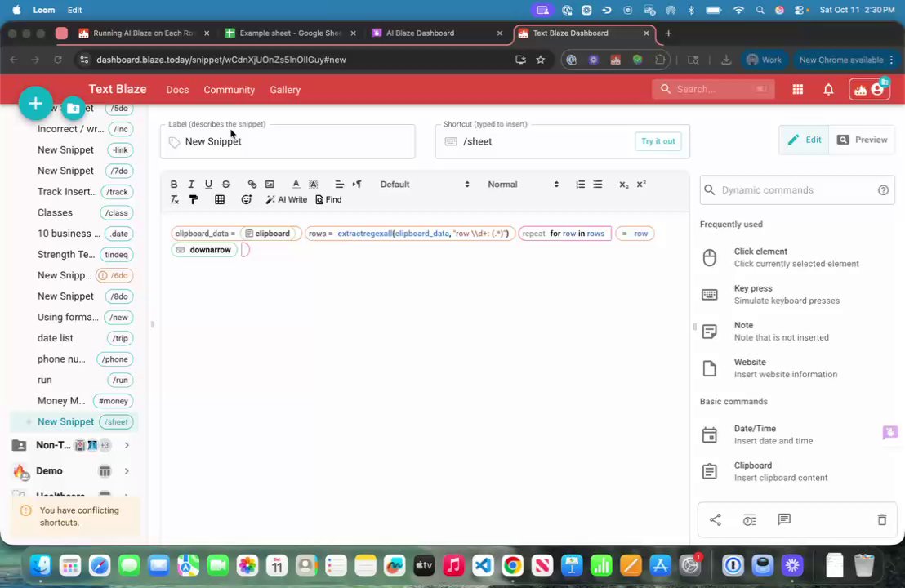Add the Clipboard command
The height and width of the screenshot is (588, 905).
tap(796, 471)
